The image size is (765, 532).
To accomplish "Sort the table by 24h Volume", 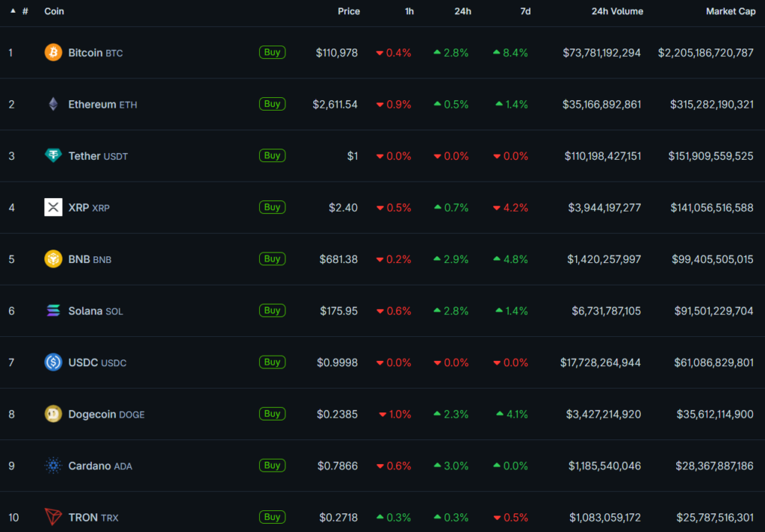I will click(x=617, y=11).
